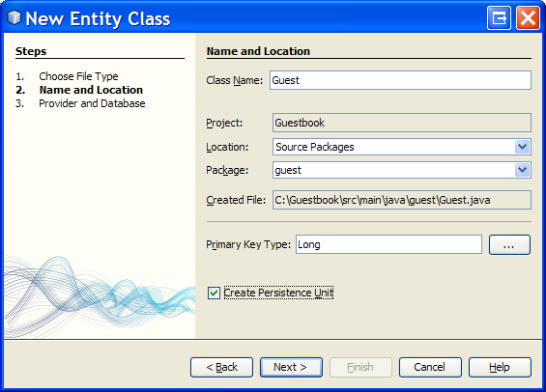Cancel the entity class wizard
Screen dimensions: 546x392
tap(430, 367)
